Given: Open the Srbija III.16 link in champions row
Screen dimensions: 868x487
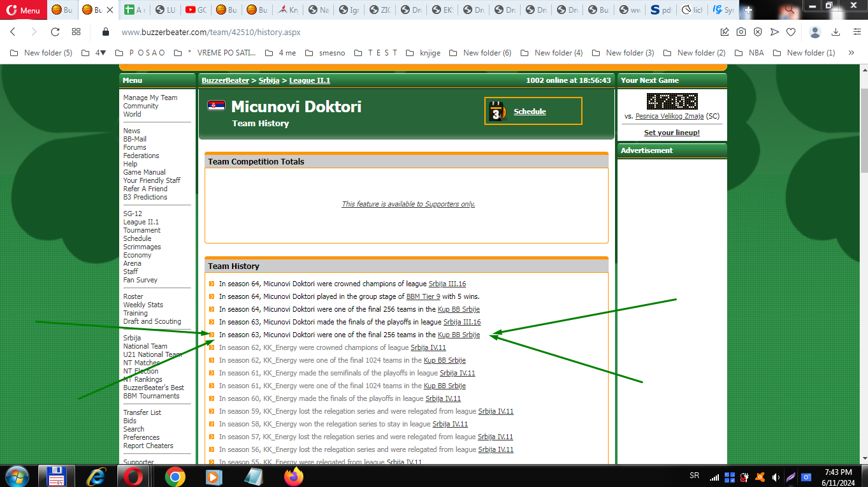Looking at the screenshot, I should (447, 284).
